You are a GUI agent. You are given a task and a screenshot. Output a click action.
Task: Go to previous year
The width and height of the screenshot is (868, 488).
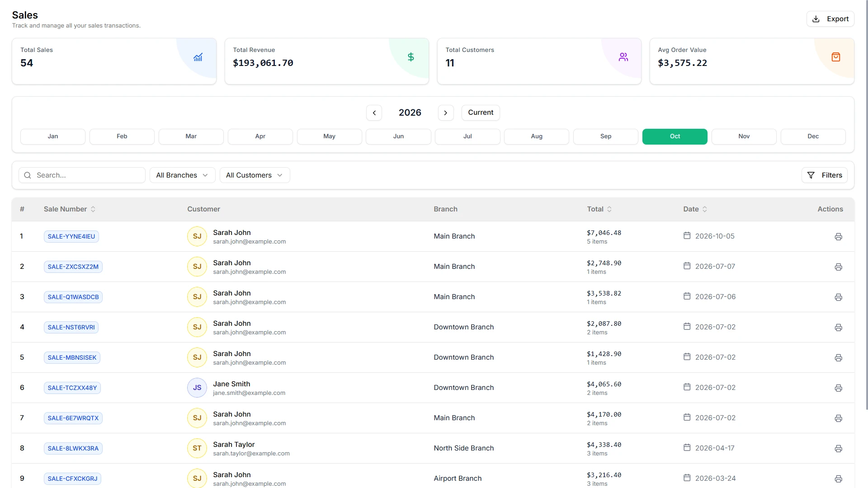click(x=374, y=113)
